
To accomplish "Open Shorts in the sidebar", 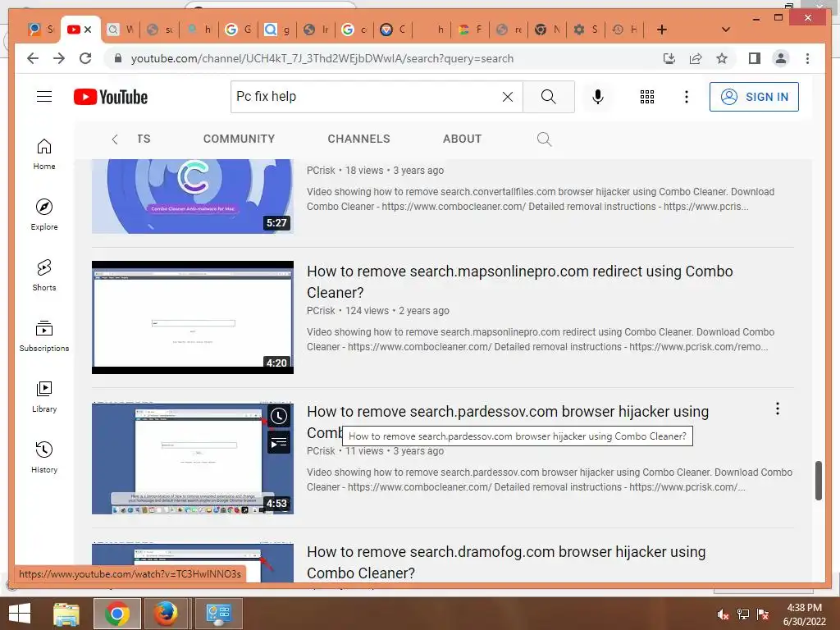I will [x=44, y=276].
